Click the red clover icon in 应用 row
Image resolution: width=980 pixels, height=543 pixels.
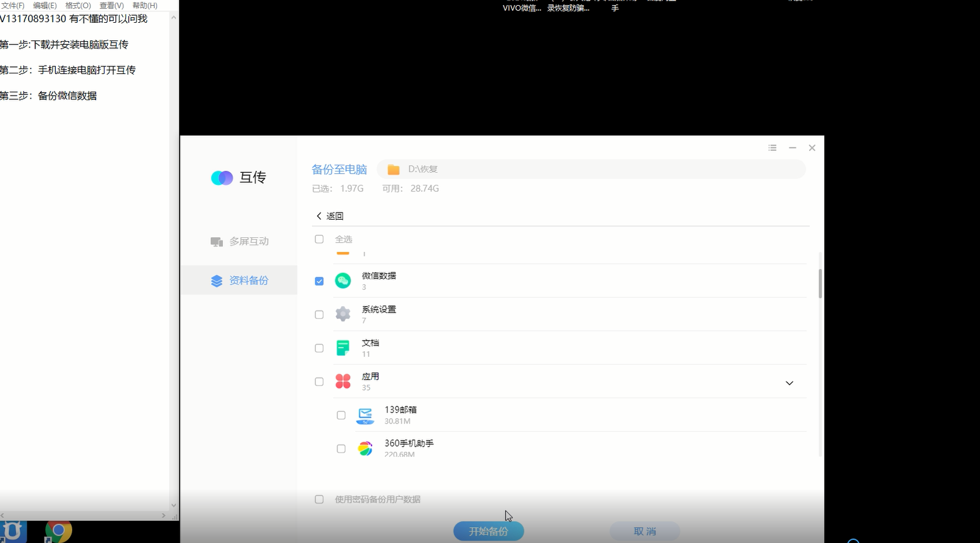343,381
